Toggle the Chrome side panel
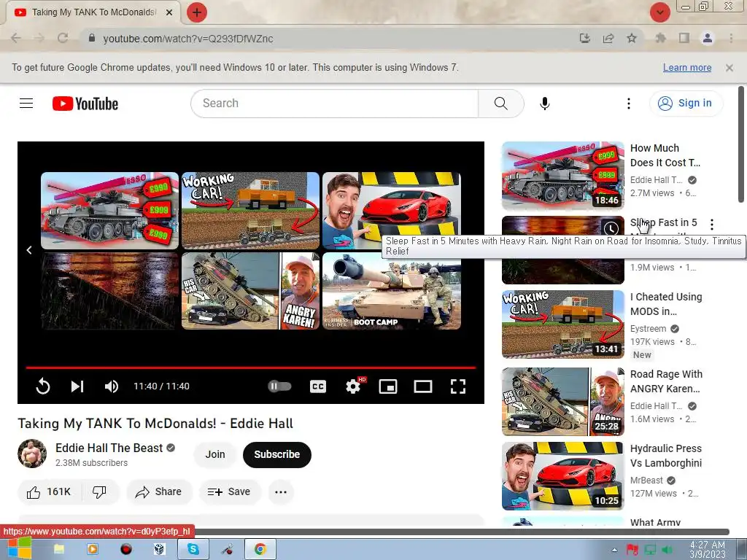This screenshot has width=747, height=560. [x=684, y=38]
